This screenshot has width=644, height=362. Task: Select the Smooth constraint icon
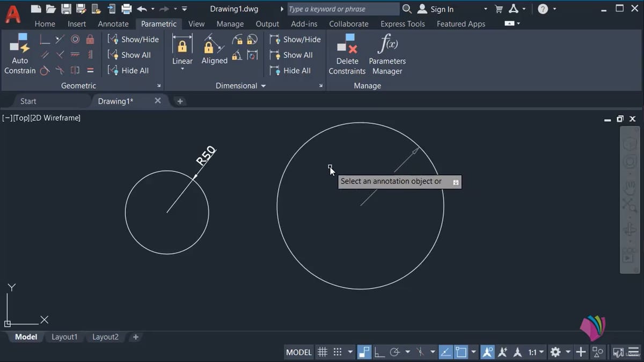60,70
